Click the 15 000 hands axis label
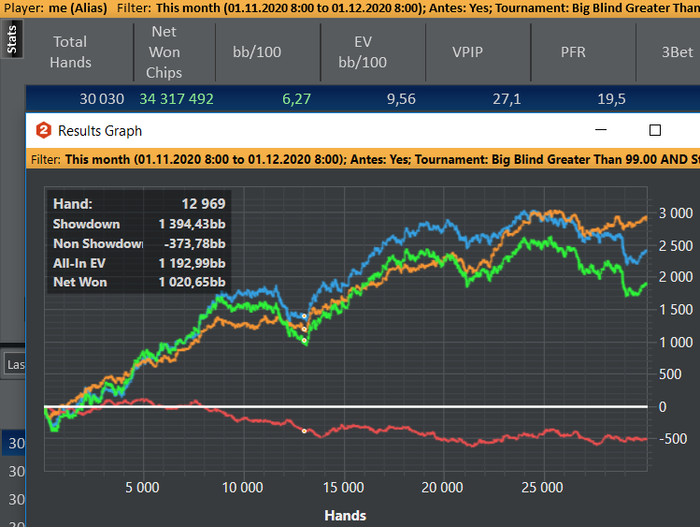The image size is (700, 527). 343,487
